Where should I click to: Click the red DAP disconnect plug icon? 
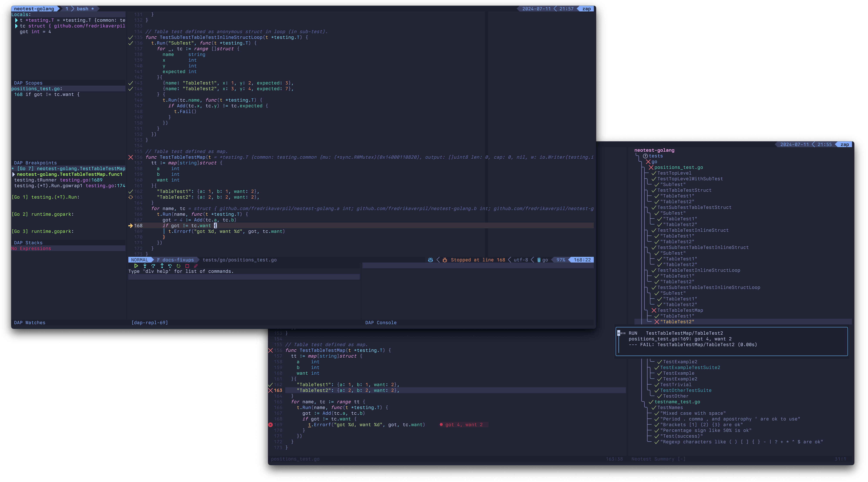[x=196, y=266]
